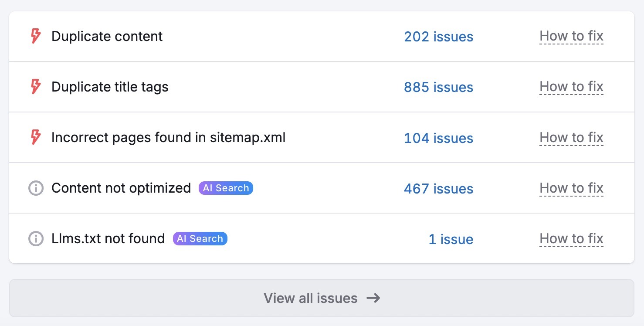Click the info icon beside Content not optimized
Viewport: 644px width, 326px height.
[35, 188]
